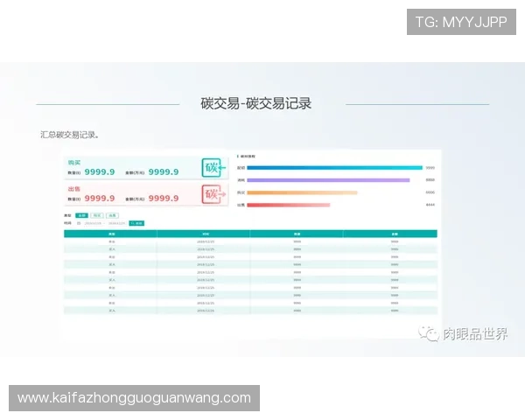Select the 购买 type filter button
The height and width of the screenshot is (420, 525).
coord(97,215)
